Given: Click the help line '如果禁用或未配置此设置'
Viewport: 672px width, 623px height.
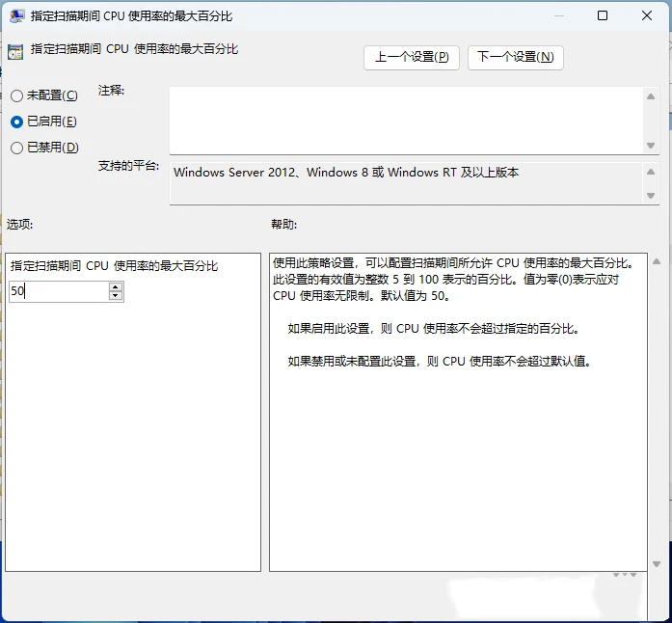Looking at the screenshot, I should [440, 362].
